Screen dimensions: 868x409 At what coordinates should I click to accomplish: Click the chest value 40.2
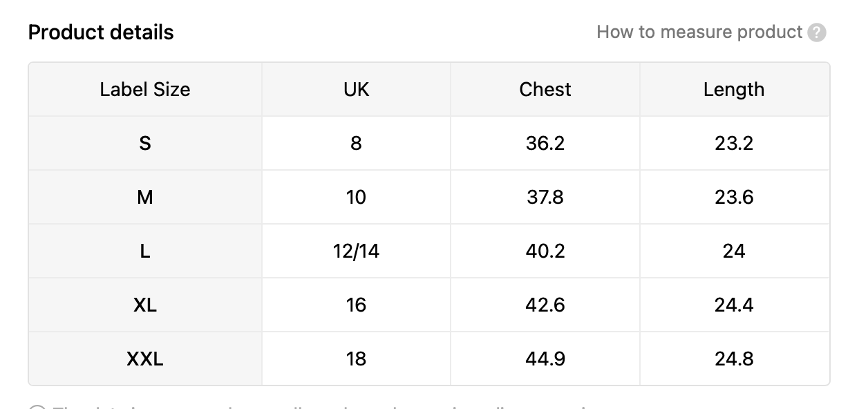545,251
